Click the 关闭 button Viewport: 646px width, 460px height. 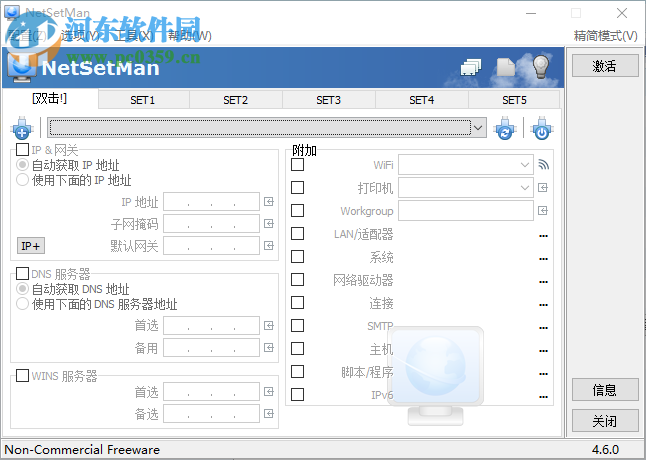click(605, 421)
